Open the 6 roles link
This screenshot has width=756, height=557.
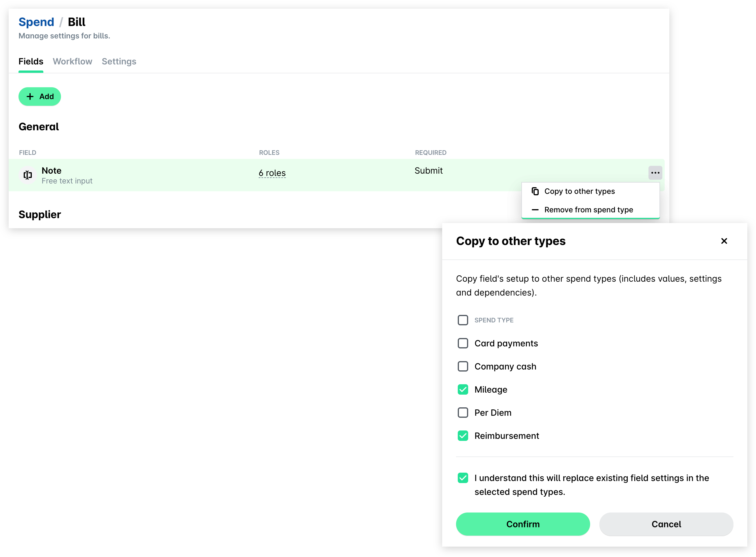click(x=272, y=173)
